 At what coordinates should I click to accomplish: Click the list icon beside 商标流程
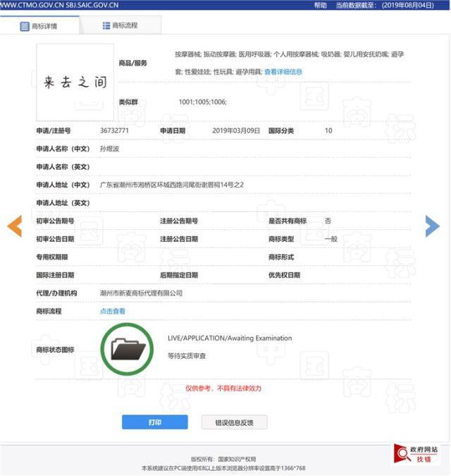[106, 25]
